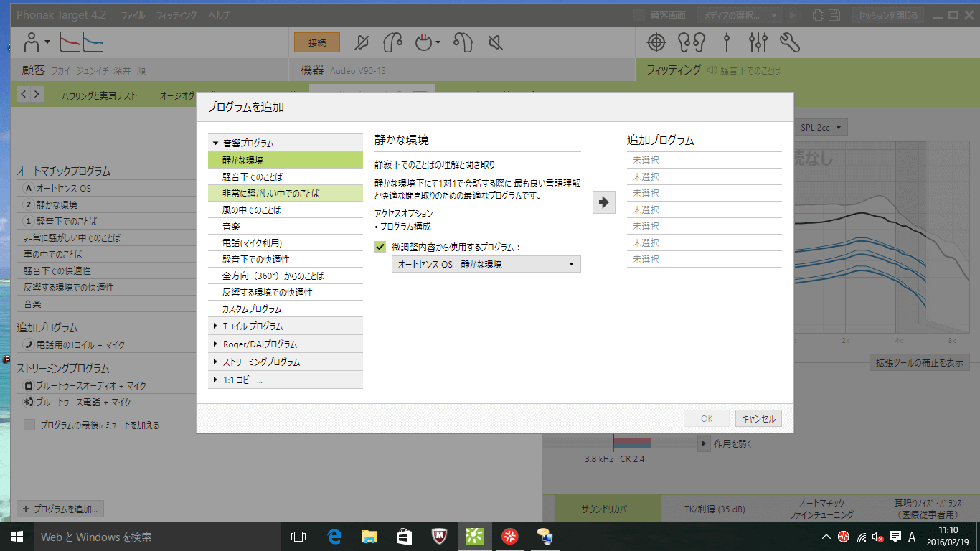Open the action center notification icon

pyautogui.click(x=895, y=536)
